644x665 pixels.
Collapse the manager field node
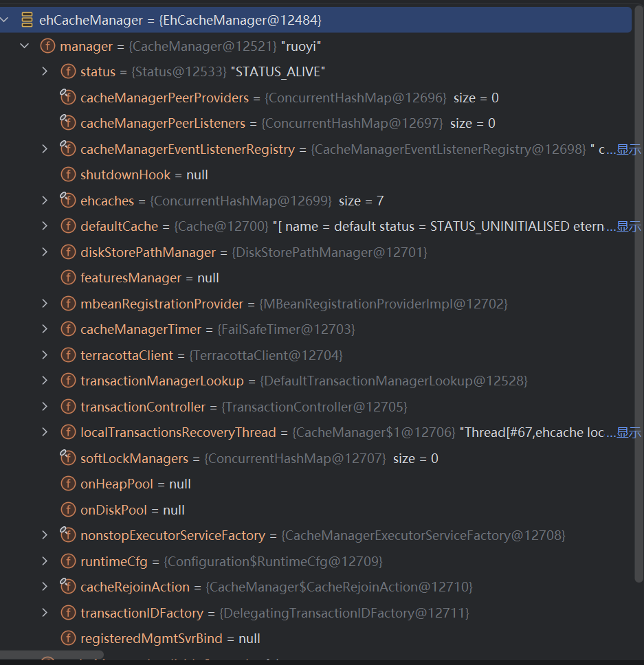tap(25, 45)
